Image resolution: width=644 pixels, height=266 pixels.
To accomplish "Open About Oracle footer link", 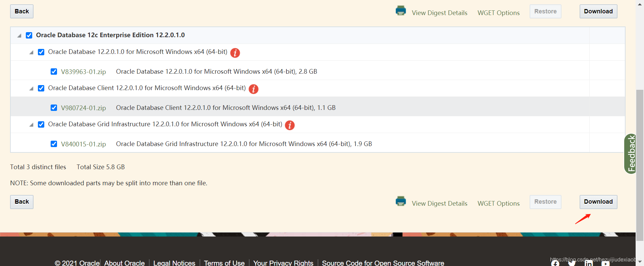I will (x=124, y=263).
